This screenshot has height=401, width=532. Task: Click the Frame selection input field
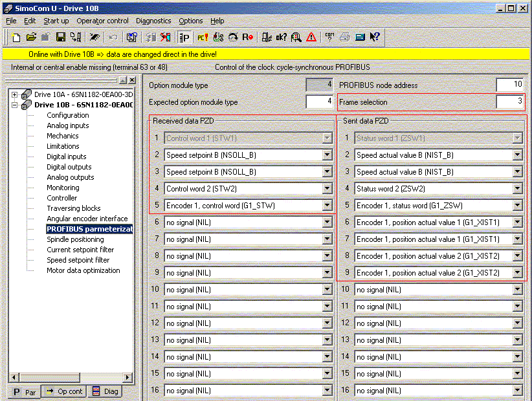coord(510,102)
